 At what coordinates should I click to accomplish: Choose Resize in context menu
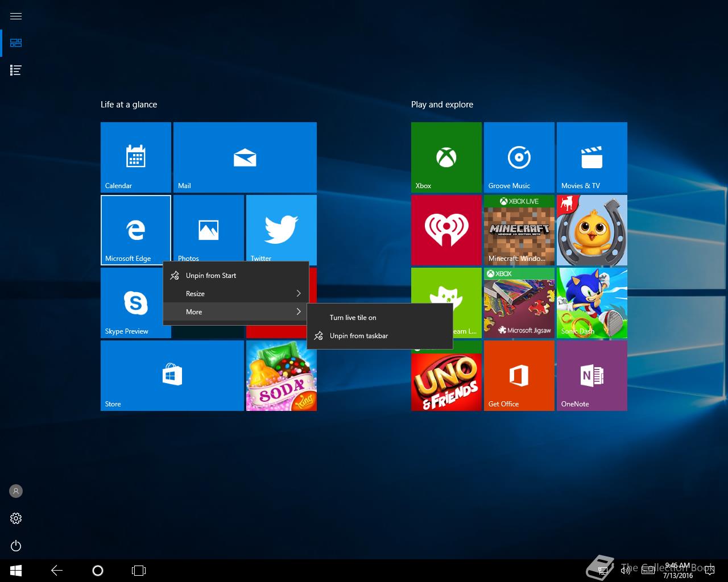click(236, 294)
